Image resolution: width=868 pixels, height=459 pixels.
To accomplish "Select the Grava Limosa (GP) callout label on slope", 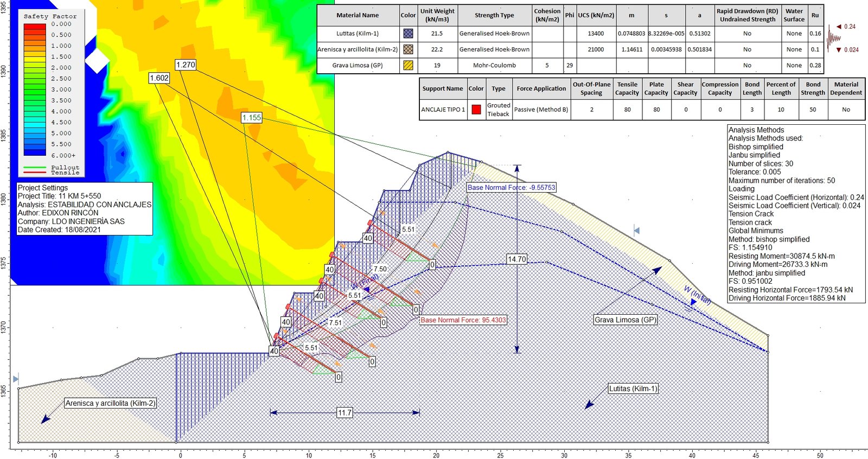I will point(625,320).
